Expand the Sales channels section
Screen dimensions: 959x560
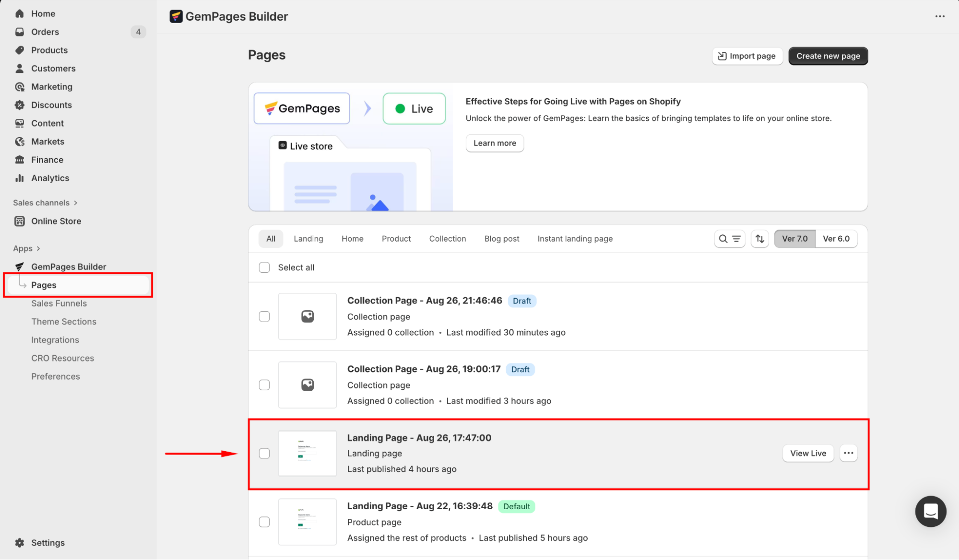click(75, 203)
